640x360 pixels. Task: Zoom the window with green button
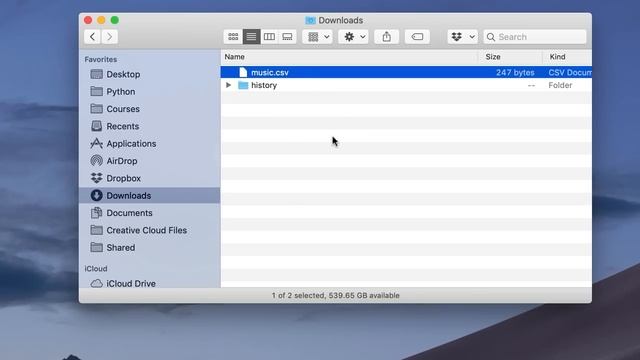click(x=115, y=20)
